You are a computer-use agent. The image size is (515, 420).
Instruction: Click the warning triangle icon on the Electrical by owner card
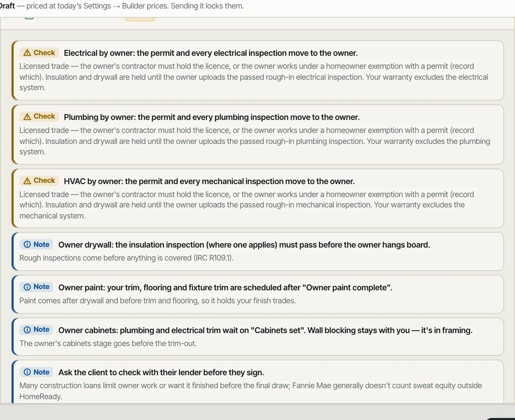[x=27, y=53]
